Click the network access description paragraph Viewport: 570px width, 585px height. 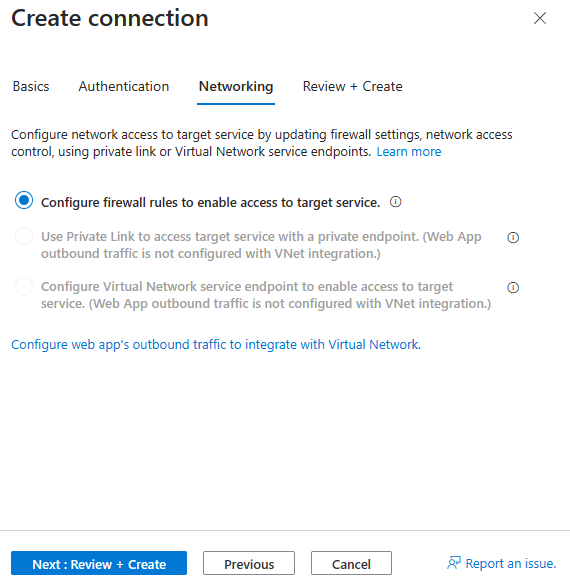(x=261, y=143)
